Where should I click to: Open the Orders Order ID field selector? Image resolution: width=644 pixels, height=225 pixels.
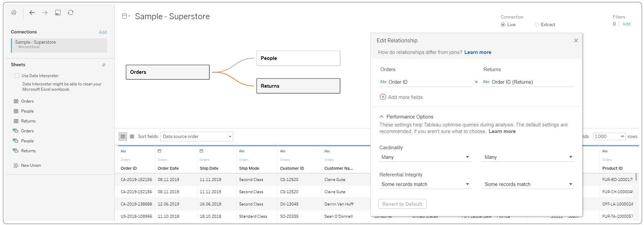(x=425, y=82)
